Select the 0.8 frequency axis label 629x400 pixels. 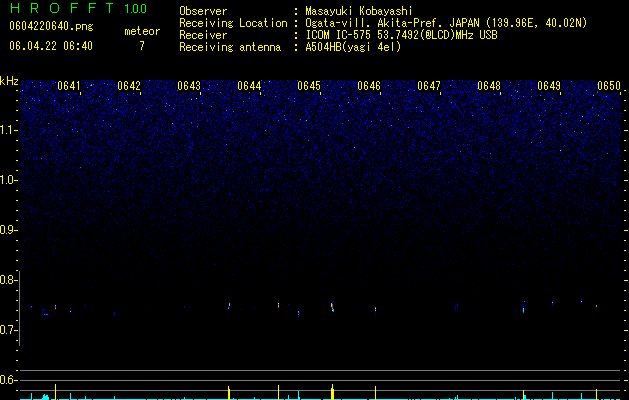[8, 280]
